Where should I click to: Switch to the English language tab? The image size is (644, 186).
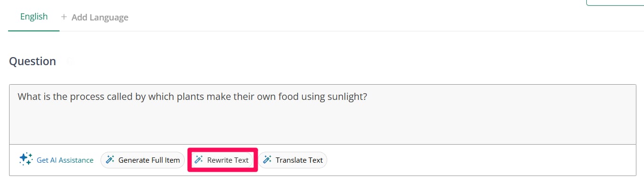[x=34, y=17]
